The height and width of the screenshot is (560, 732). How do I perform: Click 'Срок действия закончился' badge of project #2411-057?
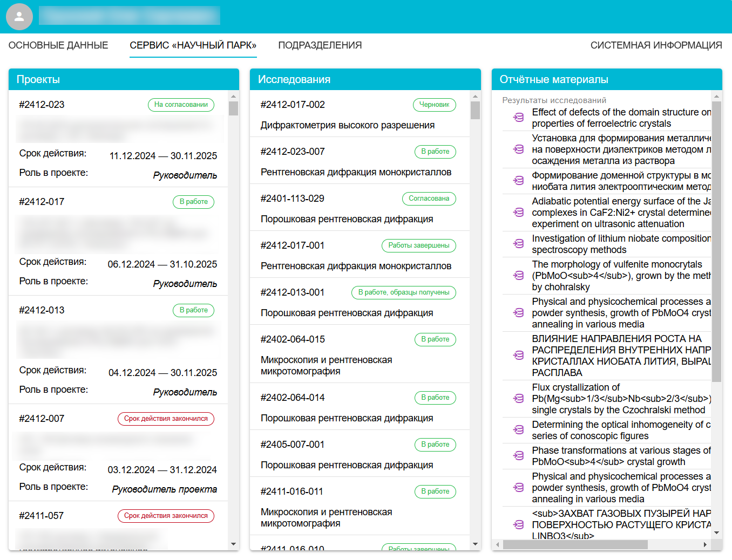tap(166, 516)
